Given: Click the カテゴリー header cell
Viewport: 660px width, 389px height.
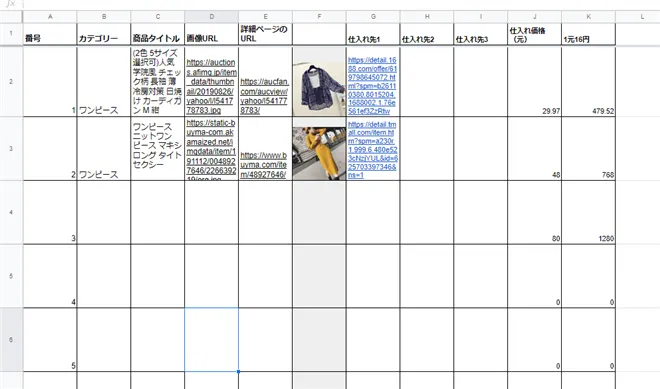Looking at the screenshot, I should click(104, 34).
